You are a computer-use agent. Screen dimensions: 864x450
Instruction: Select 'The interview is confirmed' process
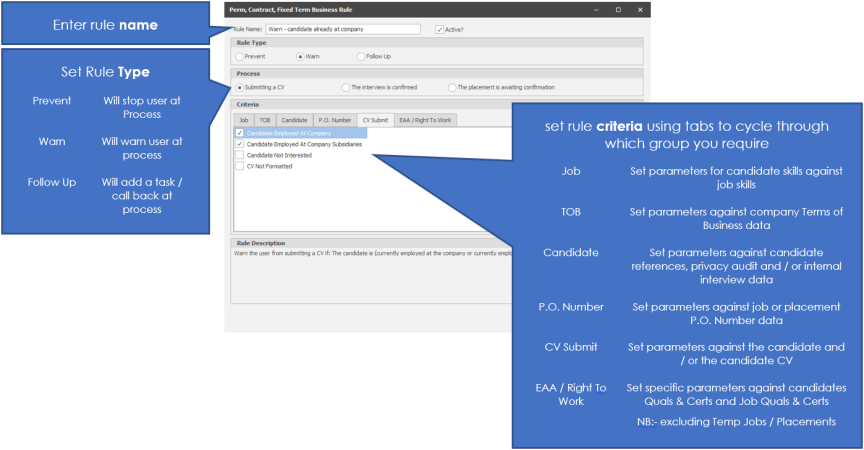(x=345, y=87)
